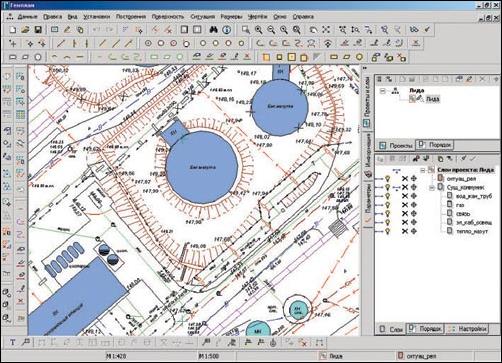Click the blue Info circle icon
This screenshot has width=502, height=363.
tap(226, 30)
